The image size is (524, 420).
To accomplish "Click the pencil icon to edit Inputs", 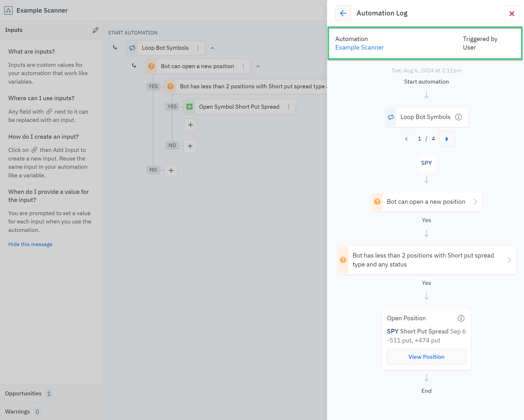I will point(96,30).
